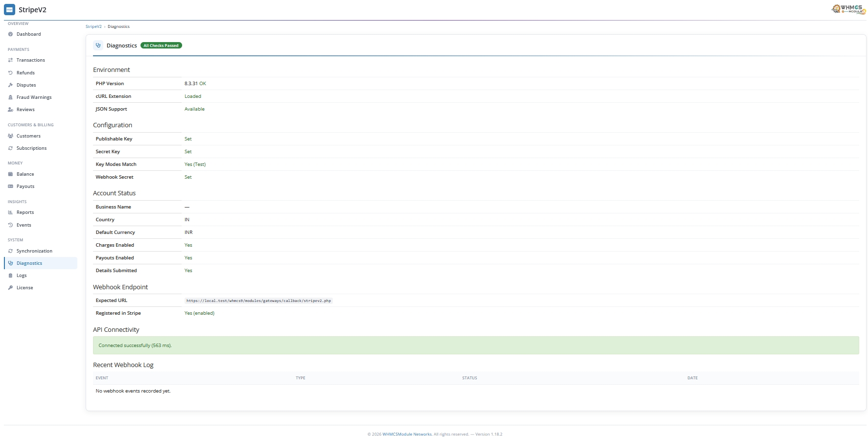Screen dimensions: 868x441
Task: Navigate to Disputes
Action: [x=41, y=85]
